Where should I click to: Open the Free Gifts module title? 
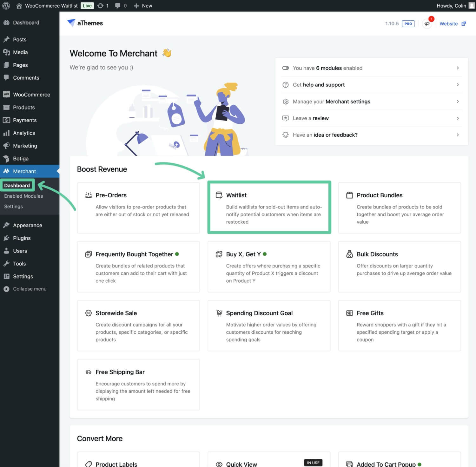(x=370, y=313)
